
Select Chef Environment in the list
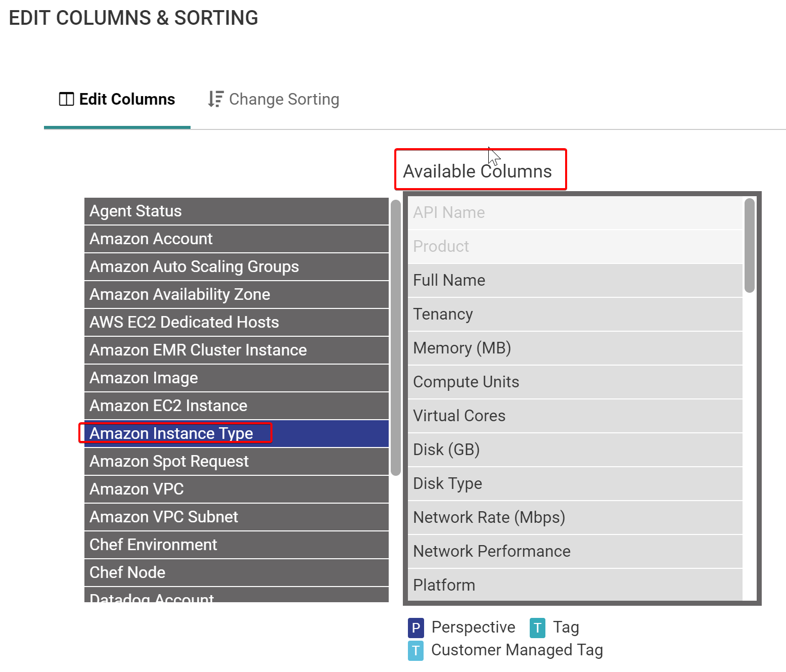[x=236, y=545]
